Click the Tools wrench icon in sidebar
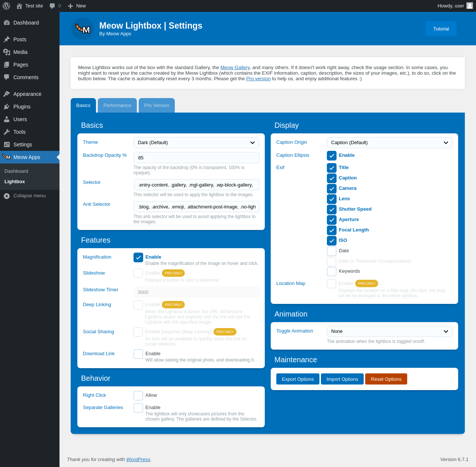 click(x=7, y=132)
